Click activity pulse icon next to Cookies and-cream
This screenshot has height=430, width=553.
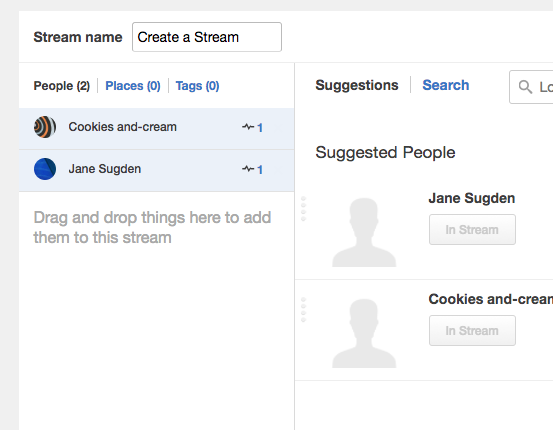click(x=248, y=127)
